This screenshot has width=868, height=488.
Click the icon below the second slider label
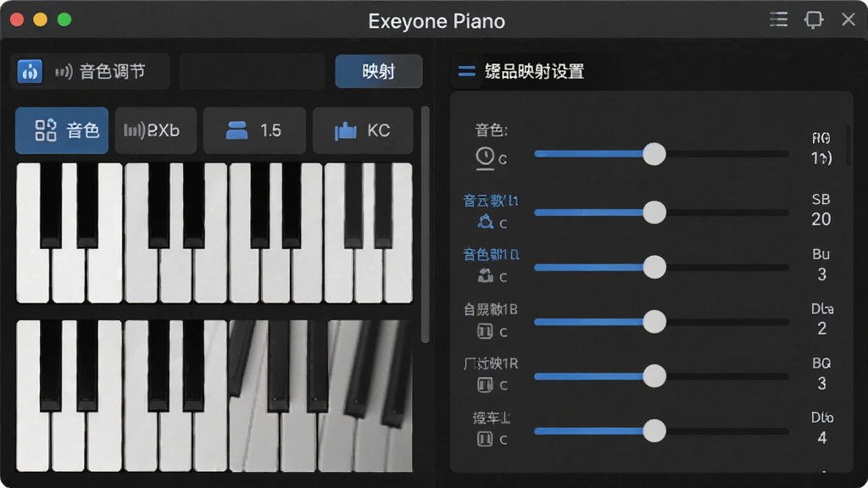[x=486, y=222]
